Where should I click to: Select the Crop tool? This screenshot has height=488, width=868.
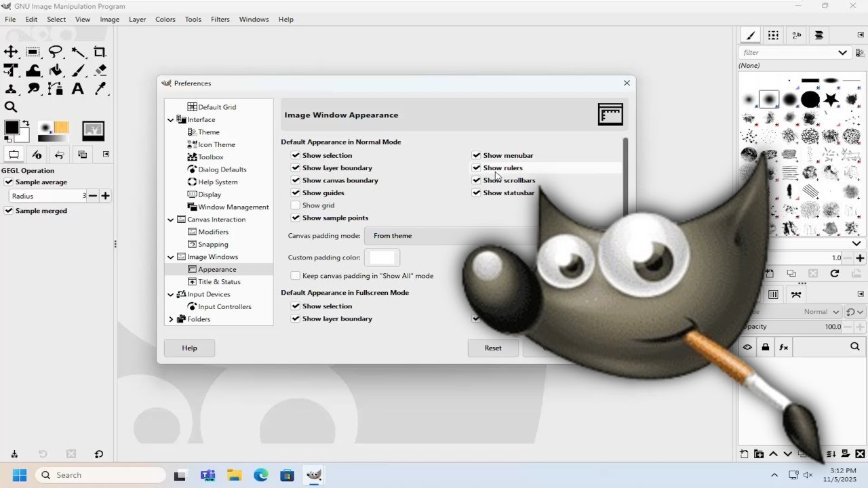coord(100,52)
